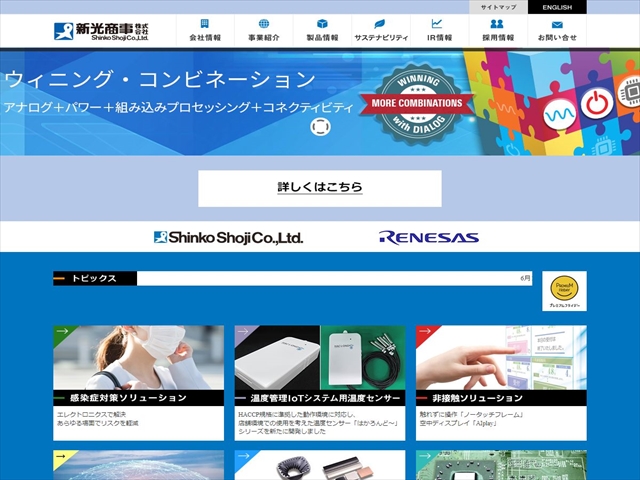The height and width of the screenshot is (480, 640).
Task: Click the arrow corner on 非接触ソリューション card
Action: point(425,332)
